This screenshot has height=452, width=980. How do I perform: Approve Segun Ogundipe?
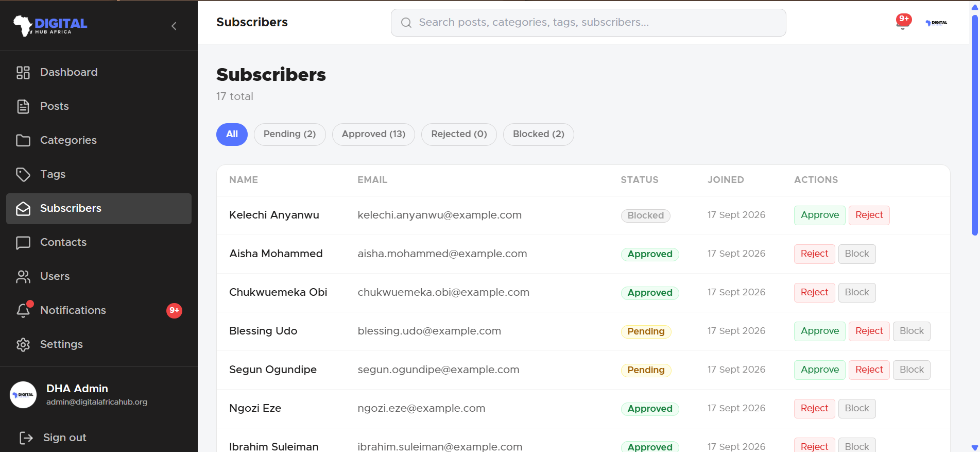pos(819,370)
